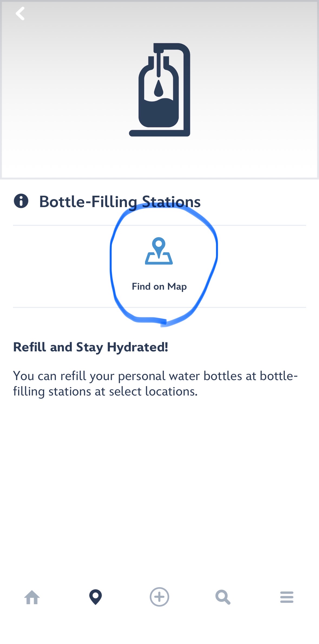Tap the blue map pin icon
This screenshot has height=644, width=319.
pos(159,251)
